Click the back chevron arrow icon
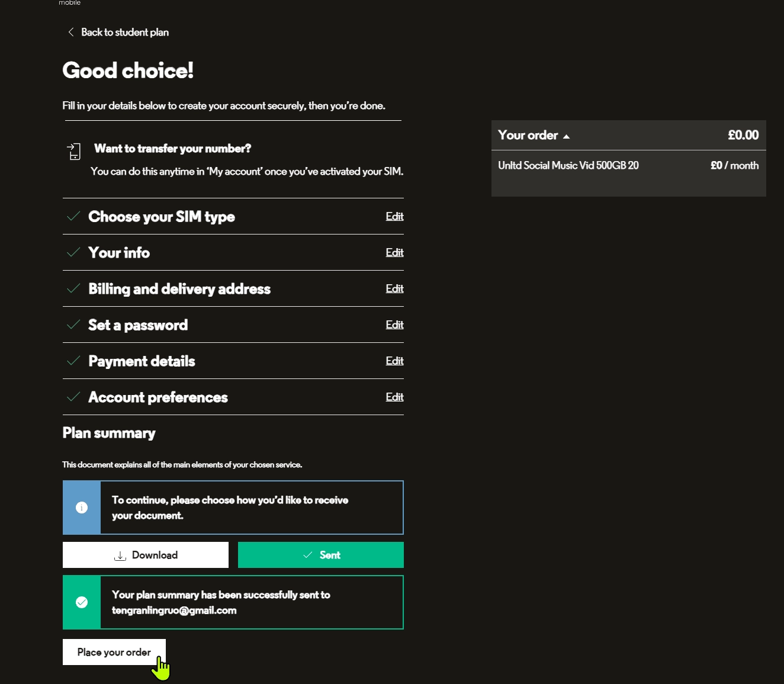This screenshot has height=684, width=784. pos(71,32)
